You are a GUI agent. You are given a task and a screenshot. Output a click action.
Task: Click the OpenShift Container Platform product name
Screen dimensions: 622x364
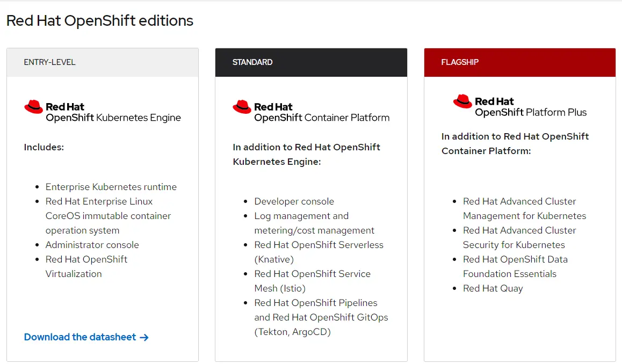pos(322,118)
